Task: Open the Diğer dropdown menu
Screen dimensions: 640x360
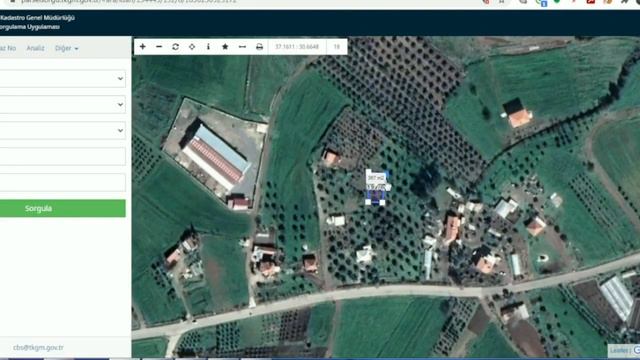Action: pyautogui.click(x=67, y=48)
